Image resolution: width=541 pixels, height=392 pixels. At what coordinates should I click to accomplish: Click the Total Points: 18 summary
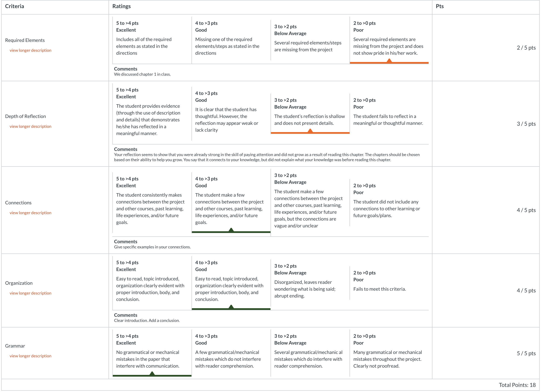point(517,385)
